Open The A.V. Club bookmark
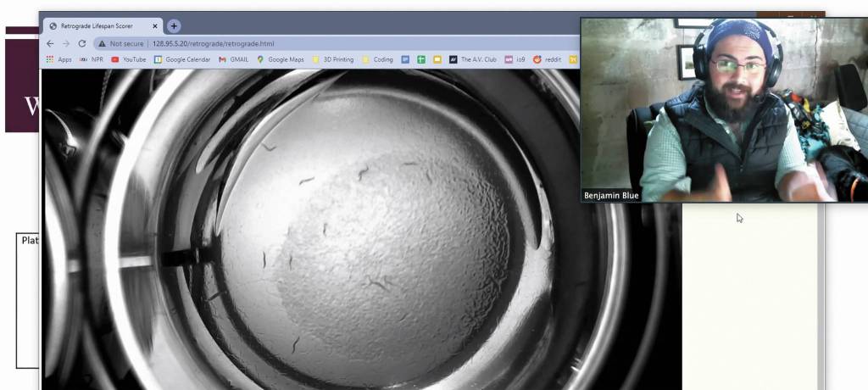 (x=472, y=59)
